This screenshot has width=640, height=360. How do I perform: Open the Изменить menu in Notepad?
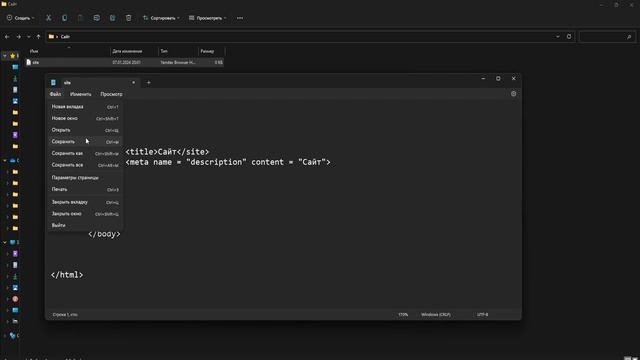pyautogui.click(x=80, y=94)
